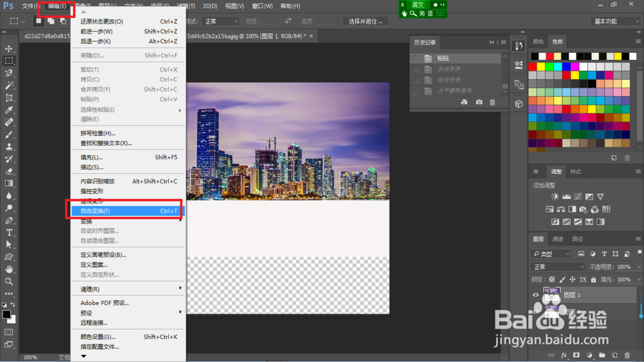Screen dimensions: 644x362
Task: Pick the pure red swatch in 色板
Action: 533,66
